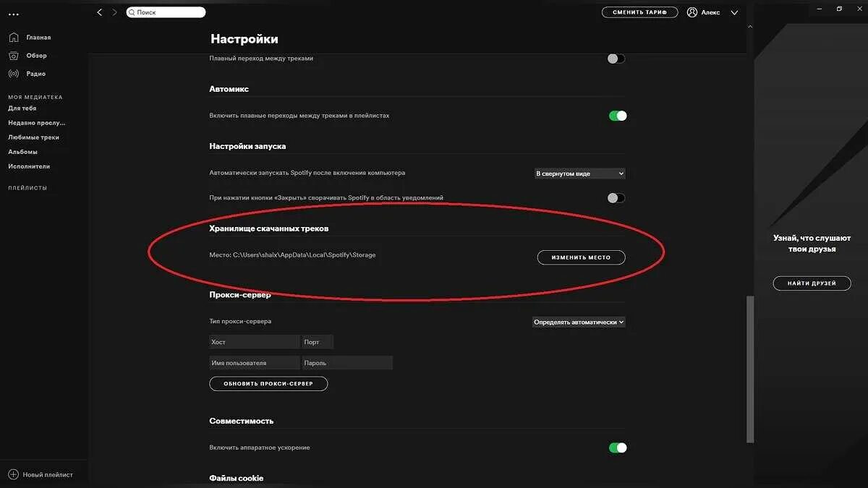This screenshot has width=868, height=488.
Task: Disable Автомикс smooth transitions toggle
Action: point(618,116)
